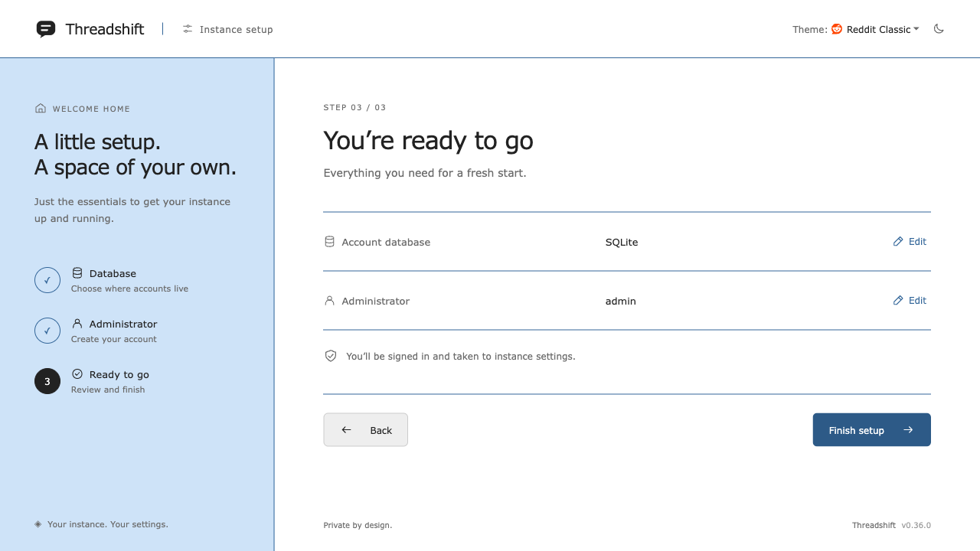980x551 pixels.
Task: Click the Threadshift speech bubble logo
Action: (46, 29)
